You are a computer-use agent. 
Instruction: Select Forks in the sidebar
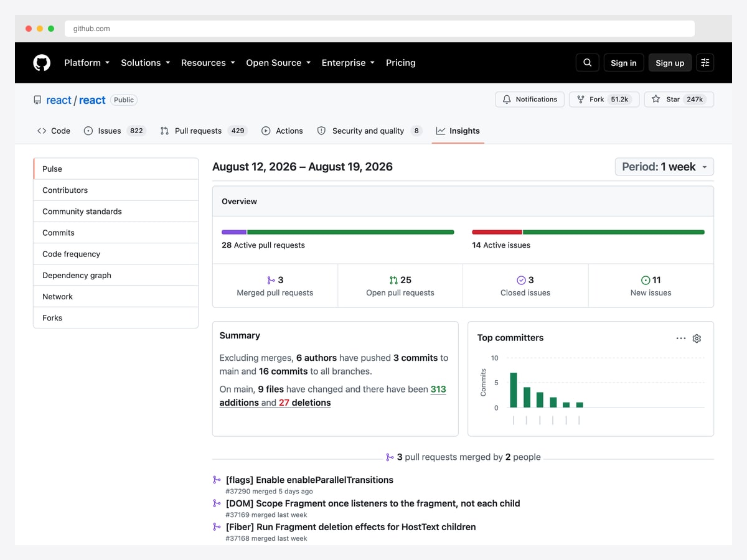click(116, 318)
